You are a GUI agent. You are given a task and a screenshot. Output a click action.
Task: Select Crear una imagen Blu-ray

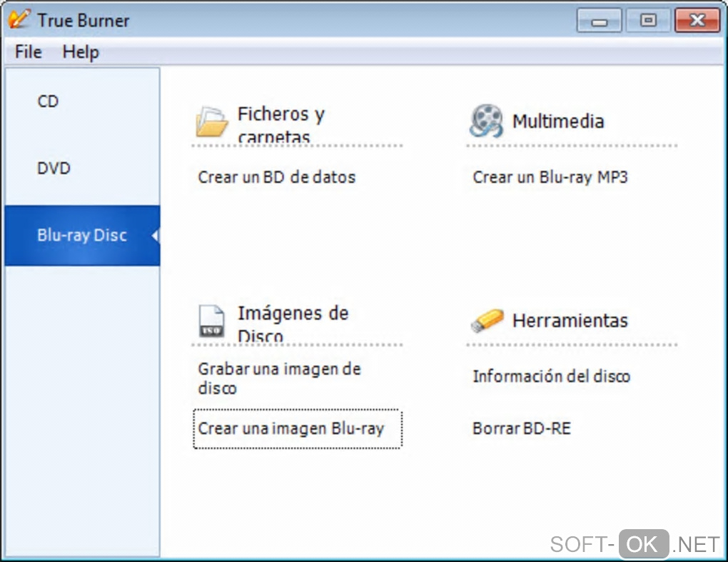(298, 428)
